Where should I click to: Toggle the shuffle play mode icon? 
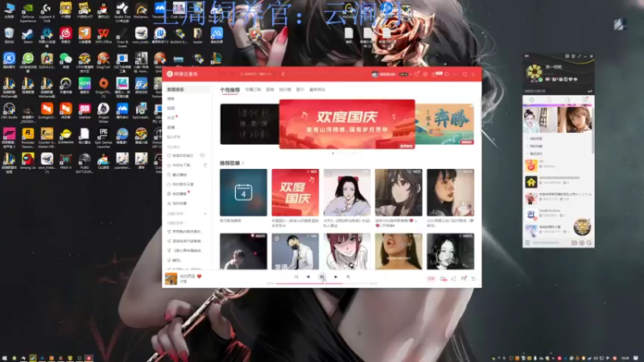click(295, 277)
